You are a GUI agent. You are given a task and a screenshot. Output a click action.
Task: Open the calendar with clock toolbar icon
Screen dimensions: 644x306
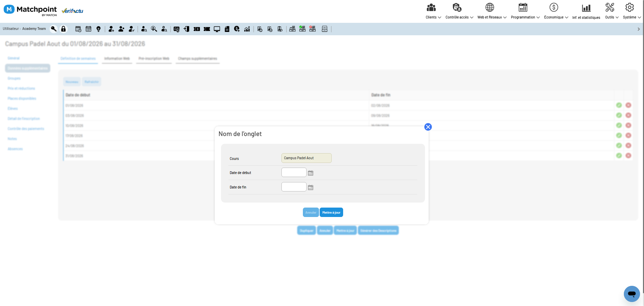[78, 29]
